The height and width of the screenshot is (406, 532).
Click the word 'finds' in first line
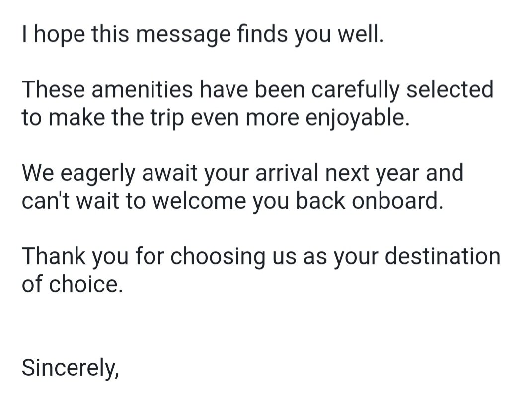(263, 34)
